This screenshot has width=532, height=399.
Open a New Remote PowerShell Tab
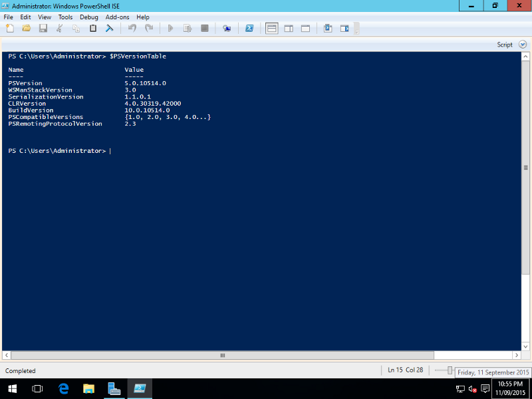click(x=227, y=28)
